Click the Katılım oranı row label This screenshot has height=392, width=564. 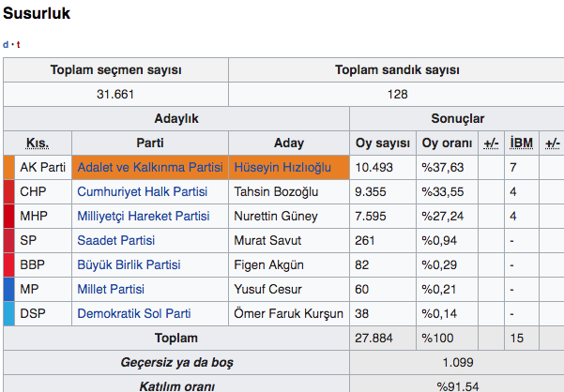[x=176, y=386]
